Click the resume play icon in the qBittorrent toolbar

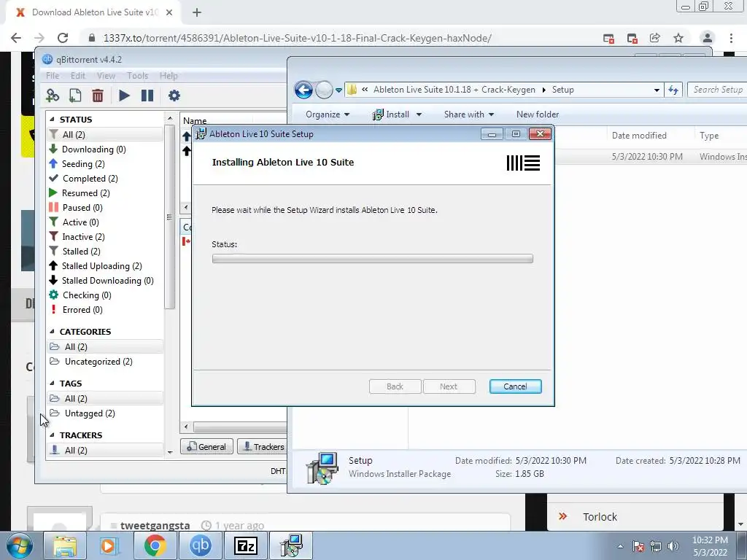pyautogui.click(x=124, y=96)
